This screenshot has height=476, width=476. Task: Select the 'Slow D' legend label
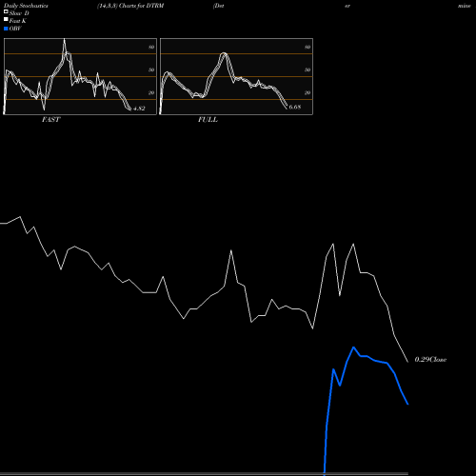pyautogui.click(x=19, y=13)
